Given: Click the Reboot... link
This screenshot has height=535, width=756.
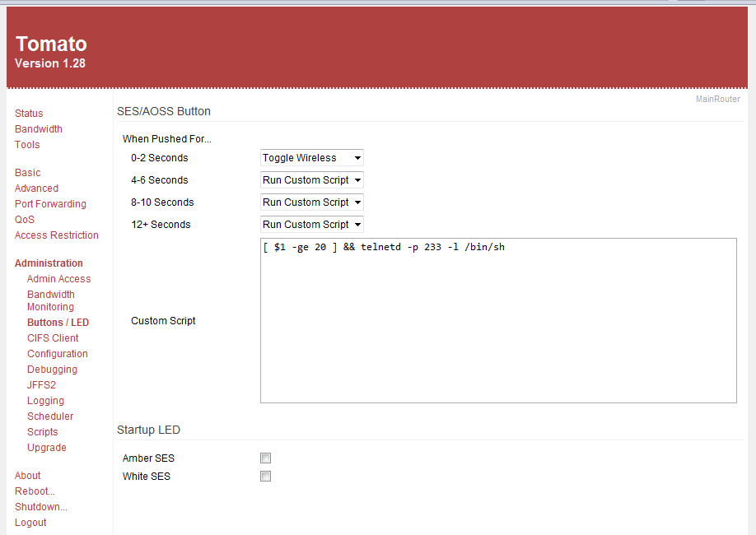Looking at the screenshot, I should 35,491.
